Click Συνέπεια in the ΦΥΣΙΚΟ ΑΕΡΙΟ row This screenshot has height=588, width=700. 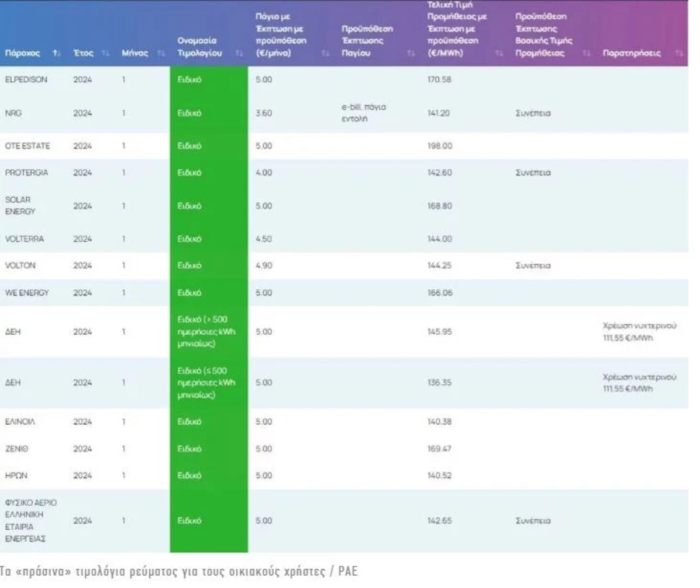(x=534, y=520)
